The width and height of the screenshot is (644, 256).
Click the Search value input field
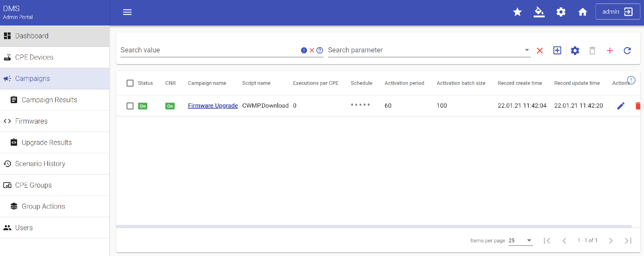click(x=209, y=50)
